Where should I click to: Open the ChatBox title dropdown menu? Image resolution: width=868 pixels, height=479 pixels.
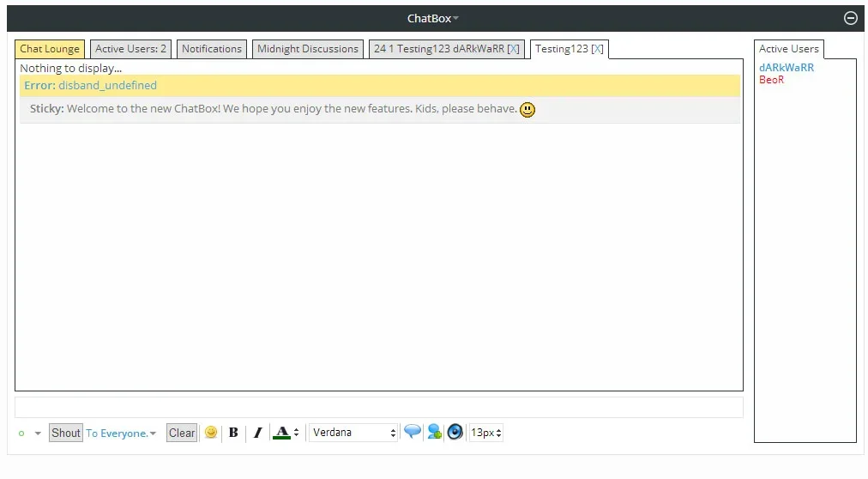pos(433,18)
